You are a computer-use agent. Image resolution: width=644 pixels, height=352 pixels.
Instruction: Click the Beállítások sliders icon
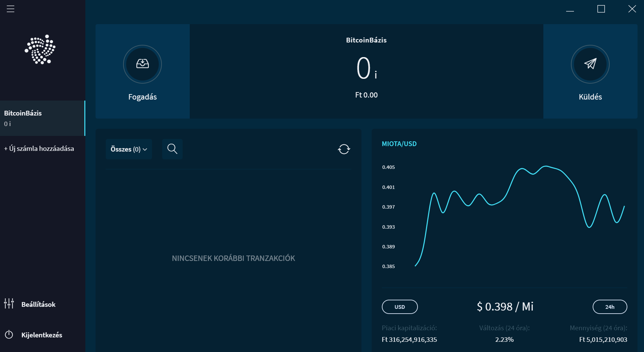pyautogui.click(x=9, y=303)
